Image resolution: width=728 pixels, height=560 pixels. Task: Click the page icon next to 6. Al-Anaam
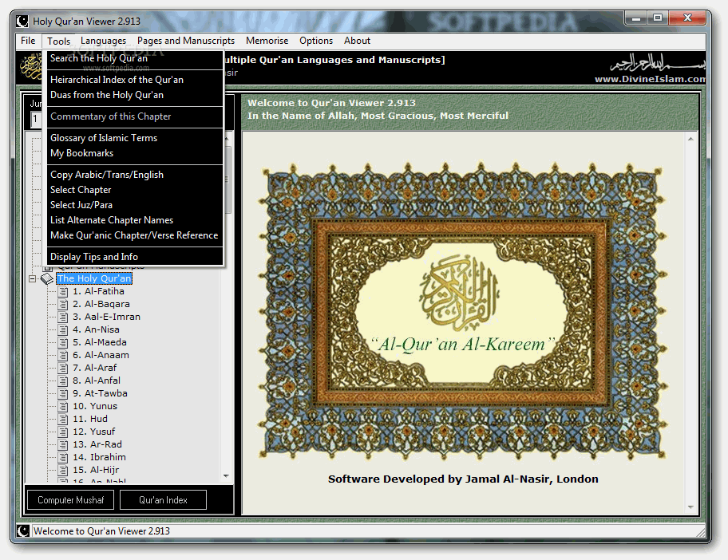click(63, 356)
